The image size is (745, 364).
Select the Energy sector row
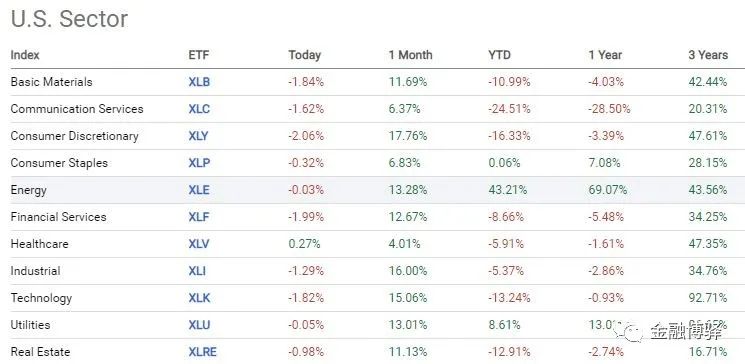point(372,190)
